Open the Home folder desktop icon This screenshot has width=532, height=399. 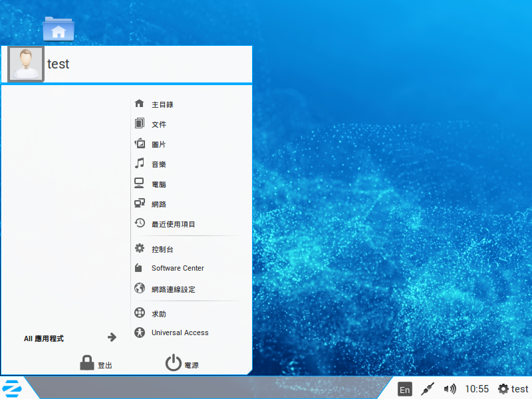(x=59, y=29)
